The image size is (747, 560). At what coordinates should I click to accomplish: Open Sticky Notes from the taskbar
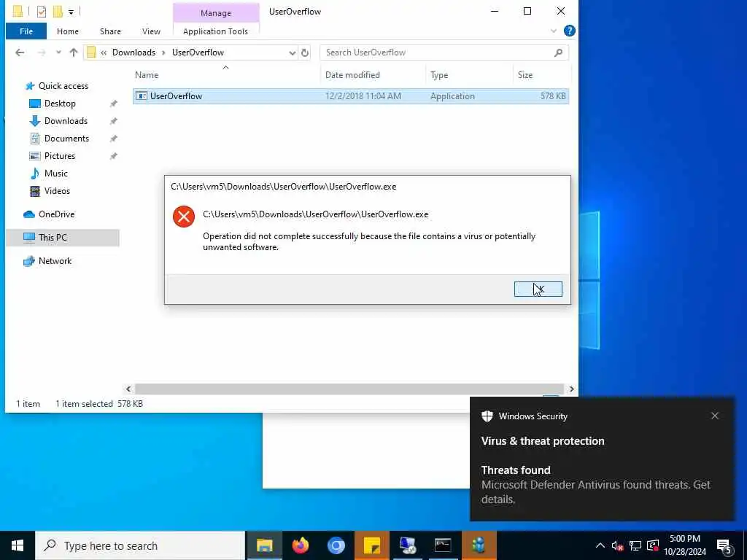tap(371, 545)
